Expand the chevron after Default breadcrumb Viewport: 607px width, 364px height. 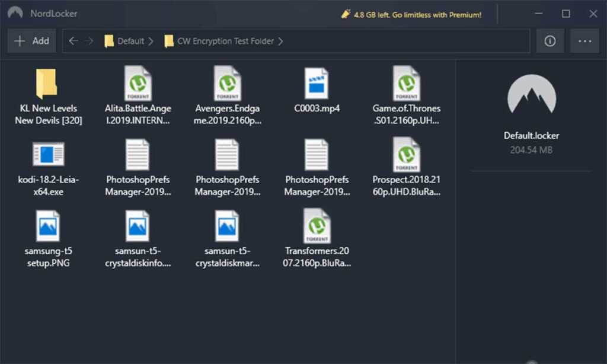[151, 41]
